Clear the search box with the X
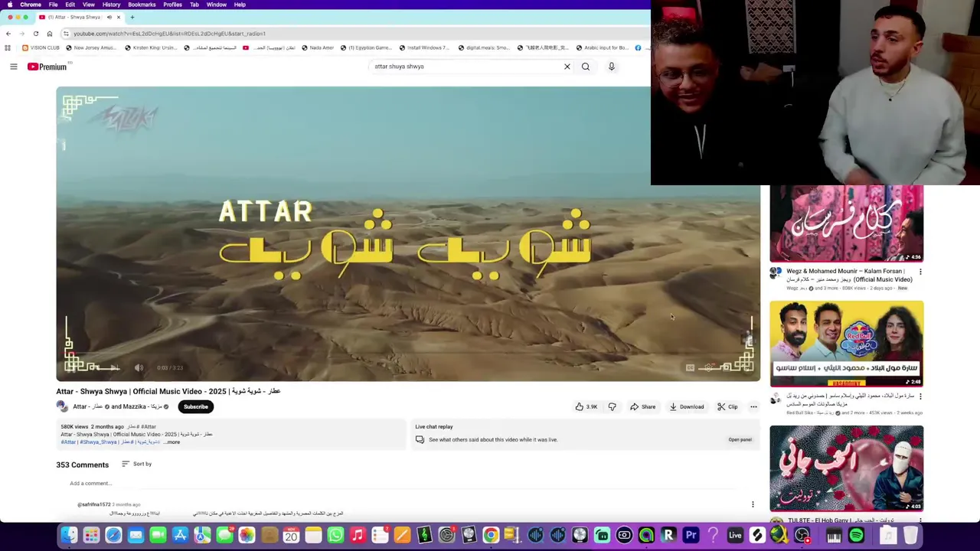This screenshot has height=551, width=980. coord(567,67)
